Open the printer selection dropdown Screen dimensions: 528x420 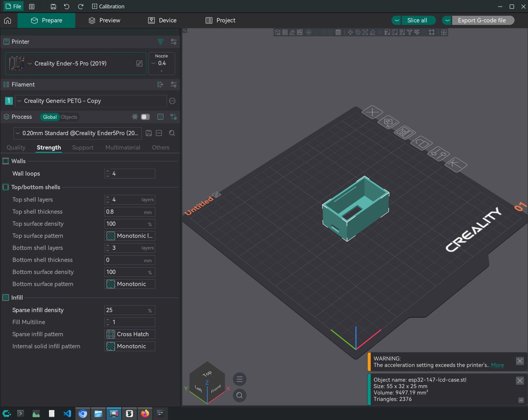point(76,63)
